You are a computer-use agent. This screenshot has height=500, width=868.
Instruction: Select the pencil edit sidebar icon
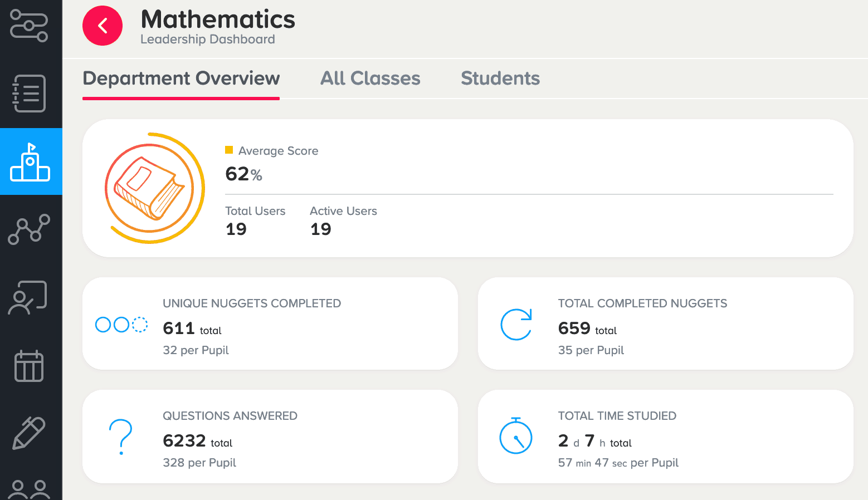point(29,433)
